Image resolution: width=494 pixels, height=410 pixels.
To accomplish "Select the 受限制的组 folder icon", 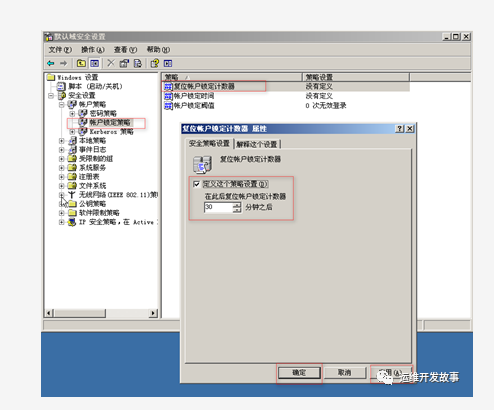I will point(72,159).
